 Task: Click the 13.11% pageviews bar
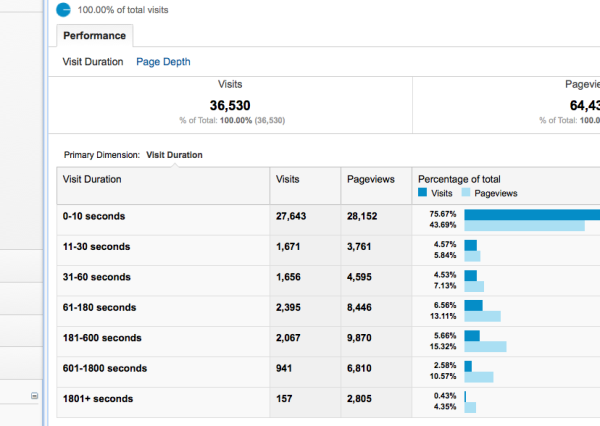483,316
